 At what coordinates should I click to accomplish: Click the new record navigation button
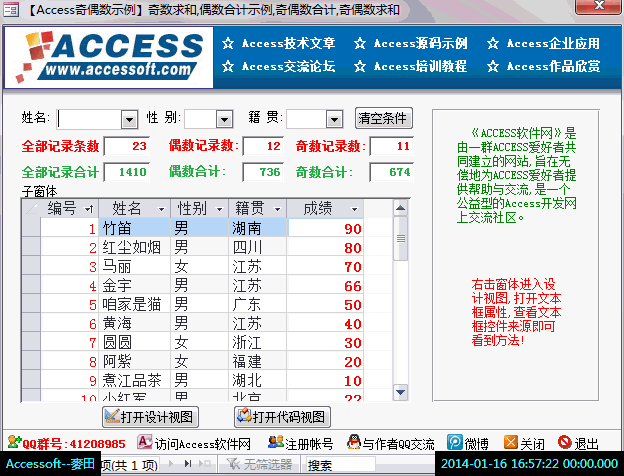click(205, 463)
